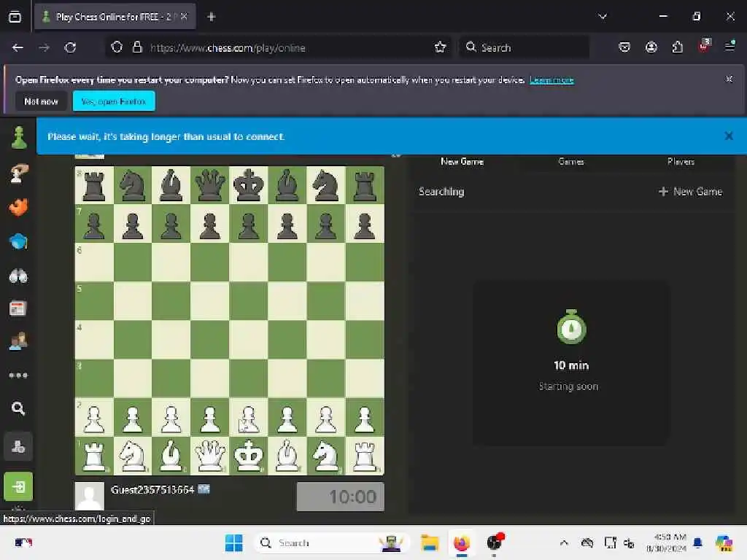Image resolution: width=747 pixels, height=560 pixels.
Task: Click the Not now button
Action: [41, 101]
